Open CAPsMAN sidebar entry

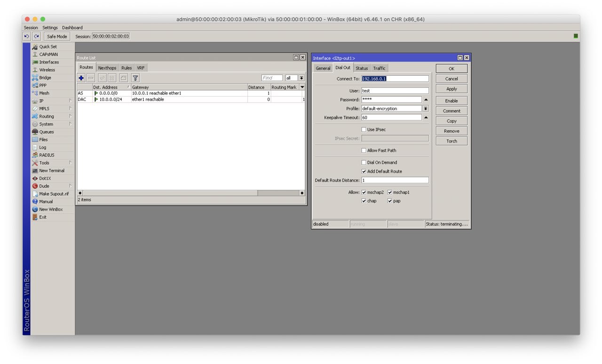48,55
